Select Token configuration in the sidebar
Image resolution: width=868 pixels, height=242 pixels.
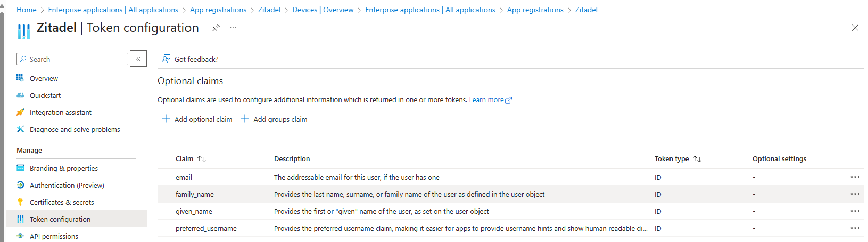[76, 219]
